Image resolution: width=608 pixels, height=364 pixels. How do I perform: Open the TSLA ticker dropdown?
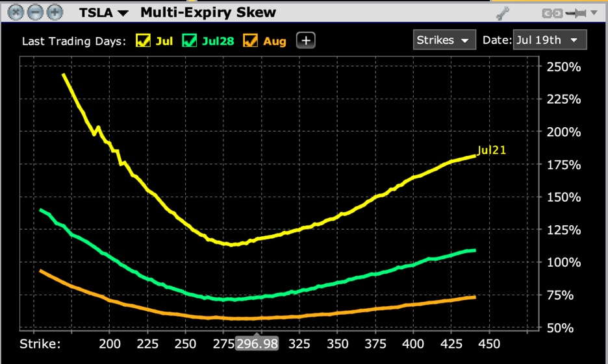104,13
